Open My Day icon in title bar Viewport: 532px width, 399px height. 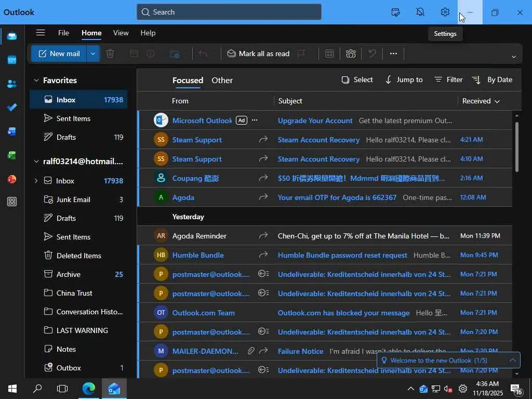(395, 12)
